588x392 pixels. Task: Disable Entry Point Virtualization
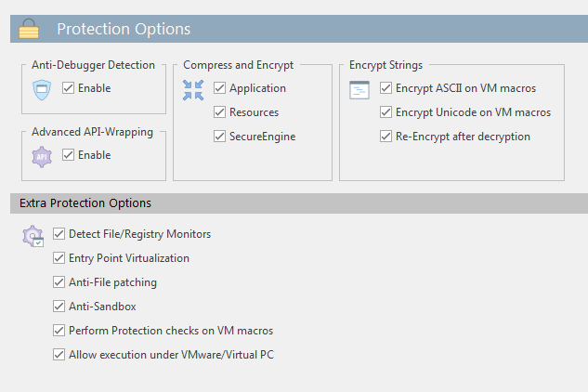point(59,258)
